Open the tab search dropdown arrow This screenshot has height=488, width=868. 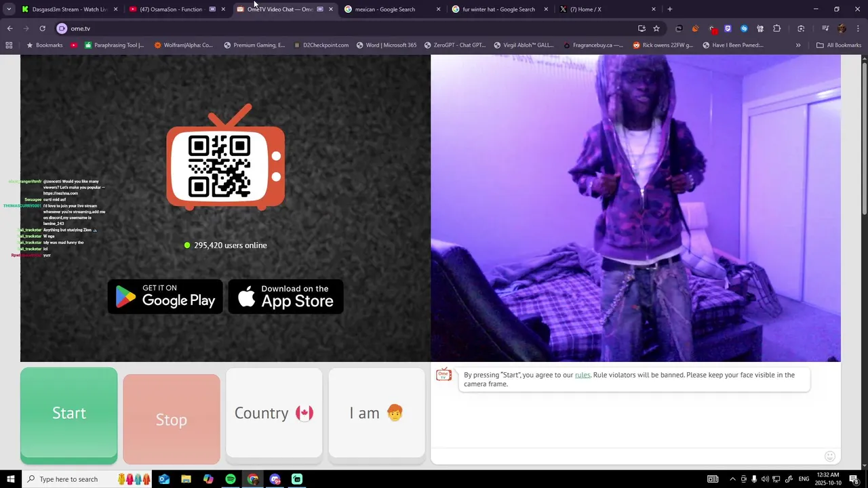9,9
